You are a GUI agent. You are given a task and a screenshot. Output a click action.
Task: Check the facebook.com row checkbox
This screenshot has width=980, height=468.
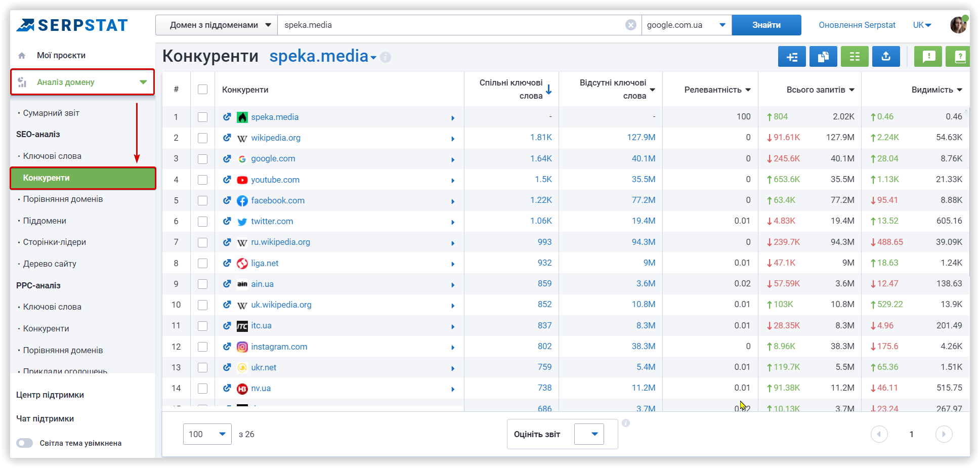click(202, 200)
